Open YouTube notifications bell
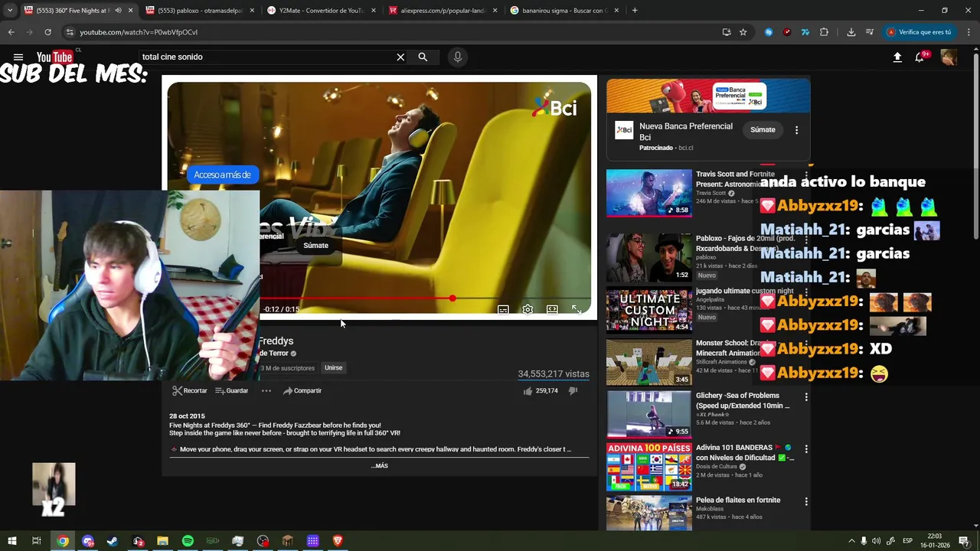Screen dimensions: 980x551 pos(920,57)
